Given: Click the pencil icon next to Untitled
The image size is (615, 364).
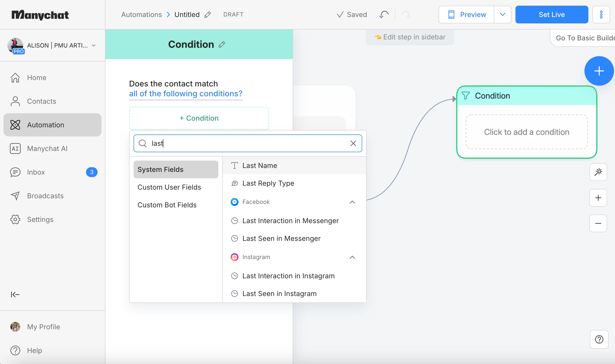Looking at the screenshot, I should pos(208,15).
